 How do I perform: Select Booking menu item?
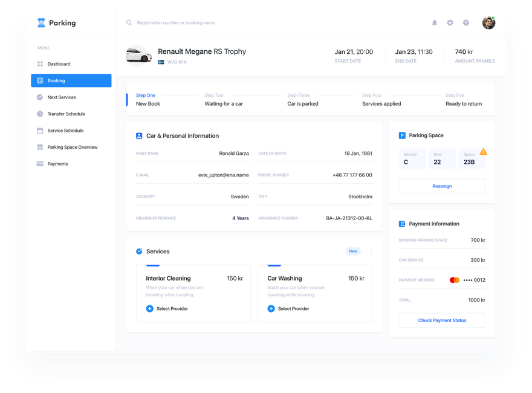click(x=71, y=80)
